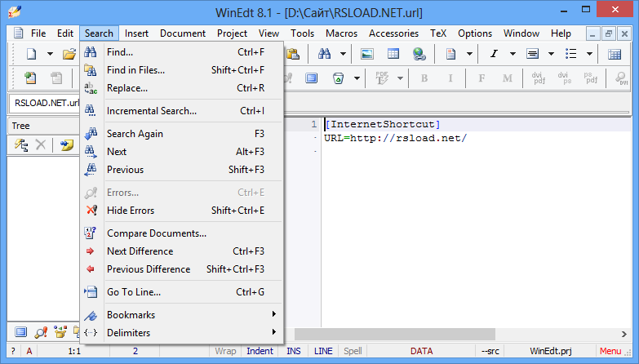Screen dimensions: 639x364
Task: Choose Replace... menu entry
Action: (182, 88)
